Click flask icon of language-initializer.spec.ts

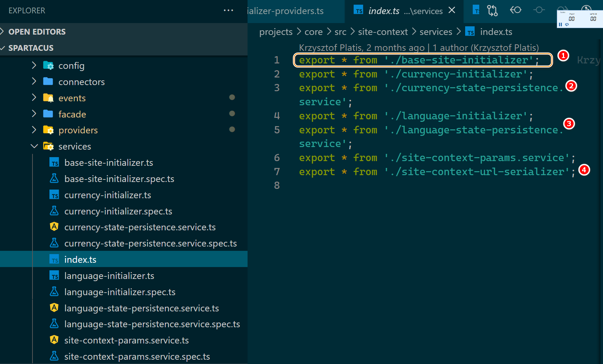coord(54,292)
